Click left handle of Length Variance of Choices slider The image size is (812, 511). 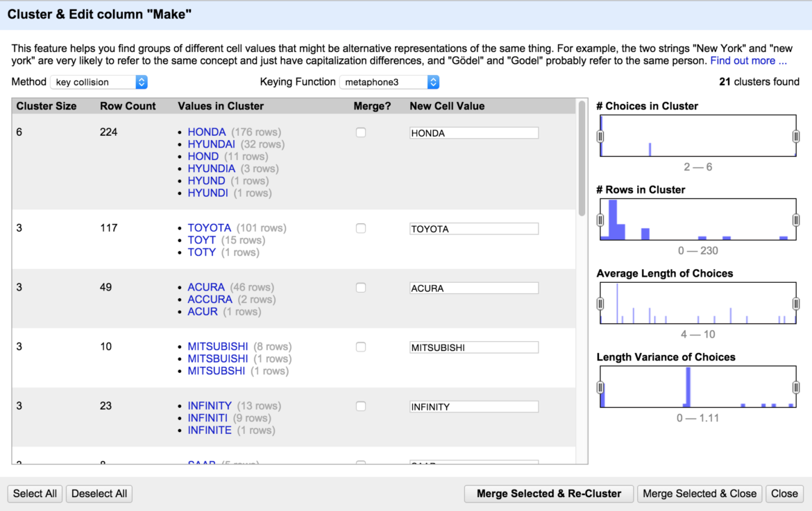(600, 388)
